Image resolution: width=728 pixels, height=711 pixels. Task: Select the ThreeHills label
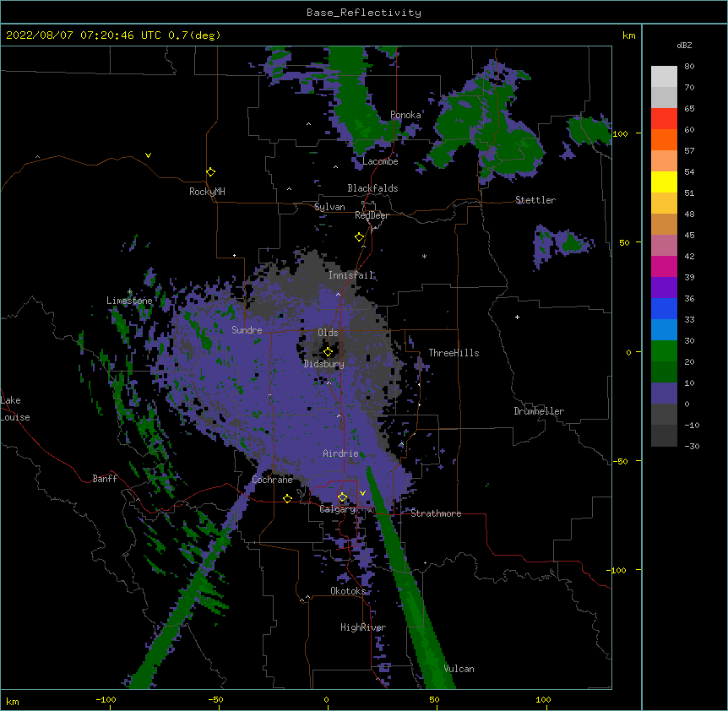[x=454, y=353]
